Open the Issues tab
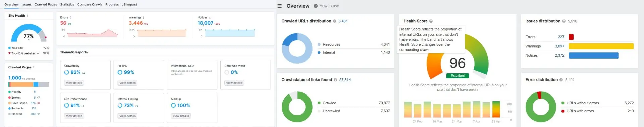Image resolution: width=644 pixels, height=127 pixels. pos(26,4)
